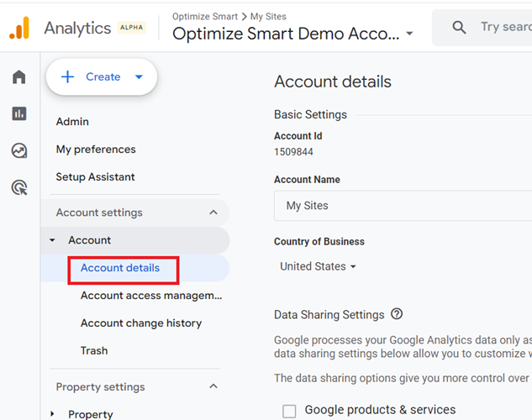Open the account selector dropdown arrow
Image resolution: width=532 pixels, height=420 pixels.
pos(409,34)
